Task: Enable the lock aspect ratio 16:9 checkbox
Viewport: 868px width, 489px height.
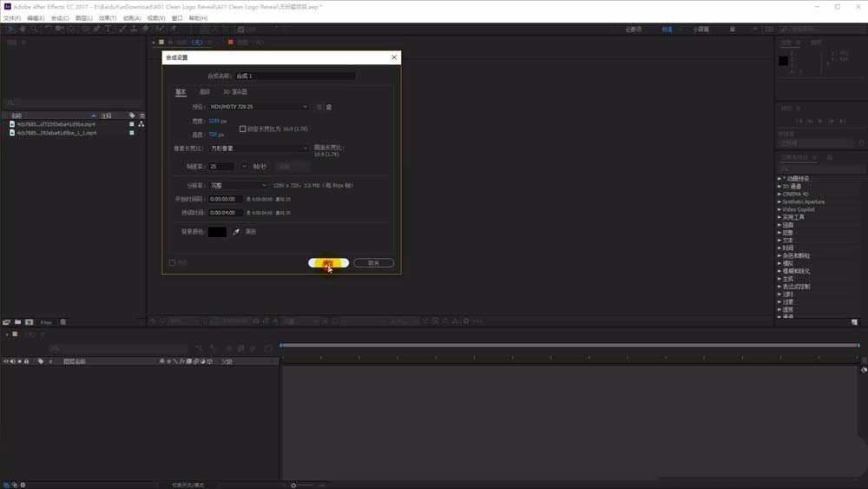Action: point(242,129)
